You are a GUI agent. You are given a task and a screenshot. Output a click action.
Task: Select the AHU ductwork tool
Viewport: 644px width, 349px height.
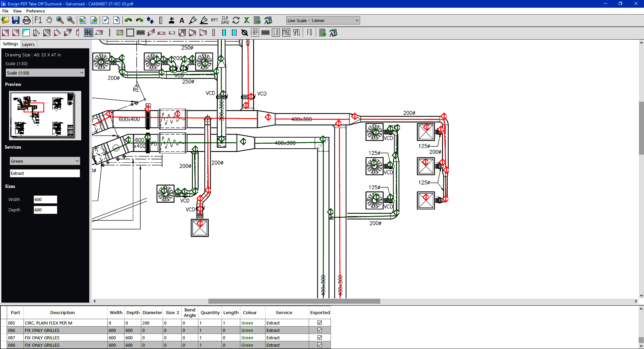[88, 33]
